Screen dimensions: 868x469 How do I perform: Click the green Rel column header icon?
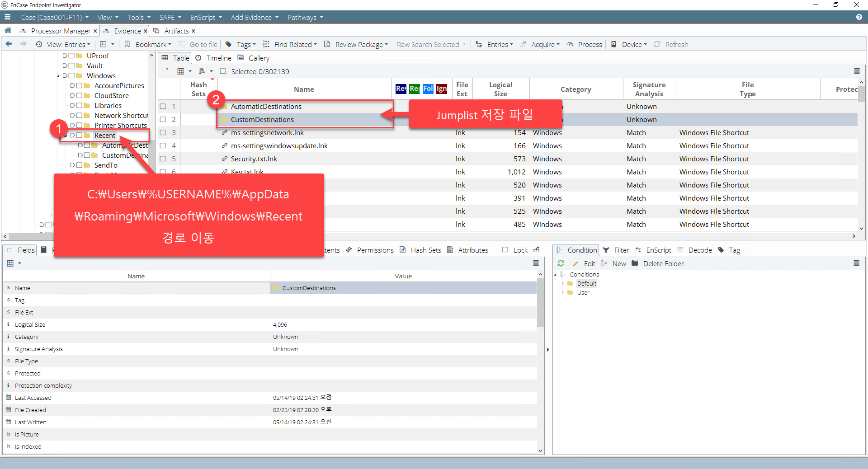point(415,89)
